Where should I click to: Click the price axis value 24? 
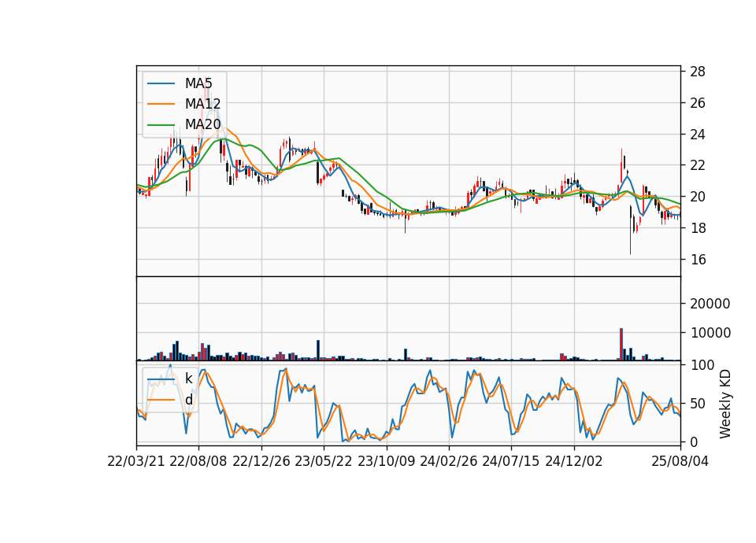coord(698,135)
